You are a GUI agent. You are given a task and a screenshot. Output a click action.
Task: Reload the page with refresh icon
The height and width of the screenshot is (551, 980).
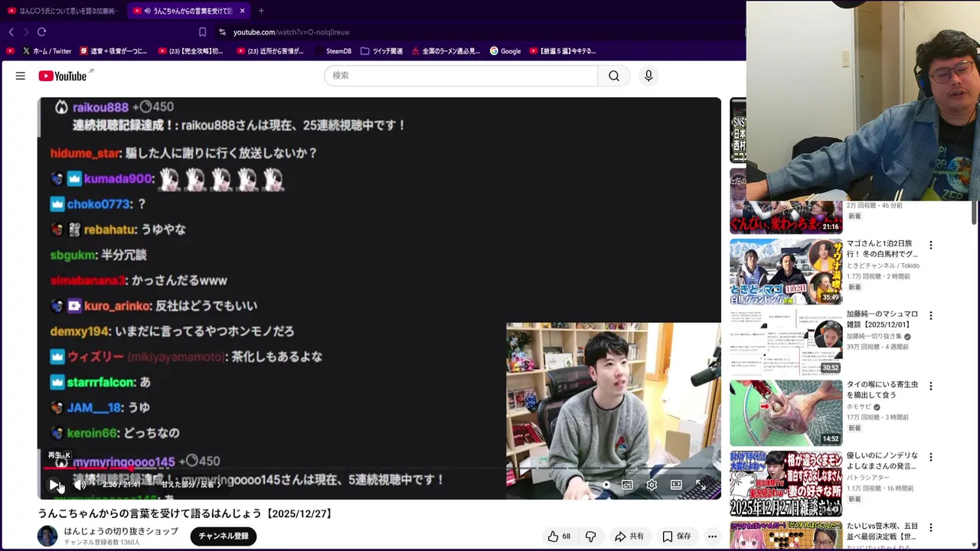[x=41, y=32]
